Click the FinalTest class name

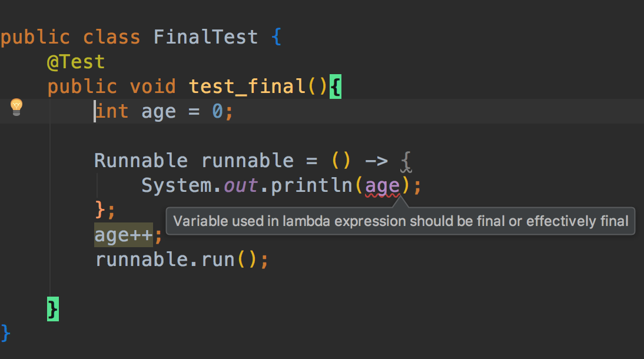coord(206,37)
